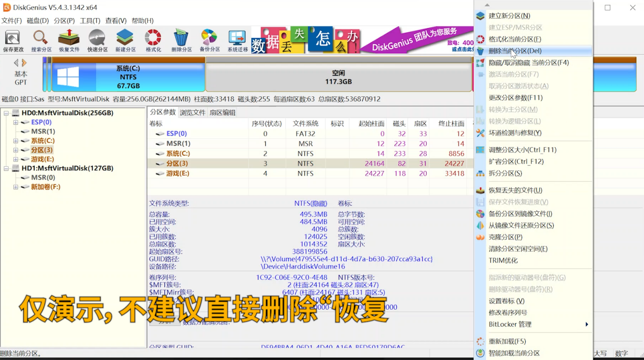Screen dimensions: 644x360
Task: Select the ESP(0) row in partition table
Action: pos(310,134)
